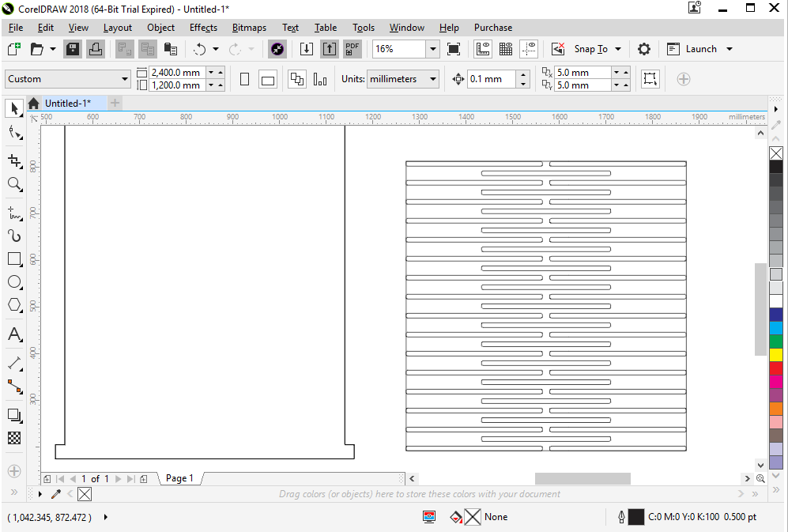Image resolution: width=788 pixels, height=532 pixels.
Task: Expand the Snap To dropdown
Action: click(618, 49)
